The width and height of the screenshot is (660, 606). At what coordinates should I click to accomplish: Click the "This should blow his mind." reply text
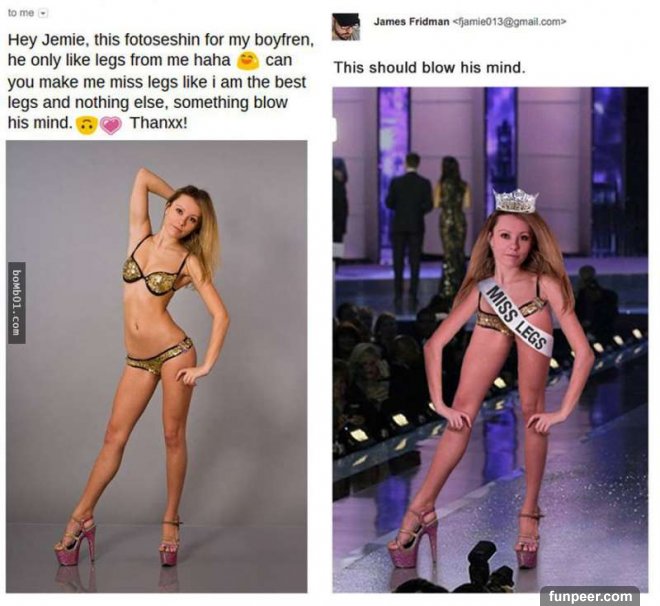pyautogui.click(x=429, y=68)
